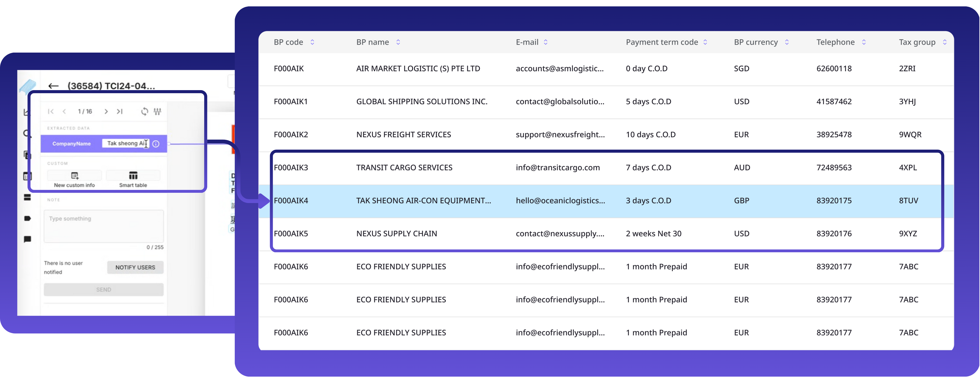980x383 pixels.
Task: Open the Smart table tool
Action: coord(133,176)
